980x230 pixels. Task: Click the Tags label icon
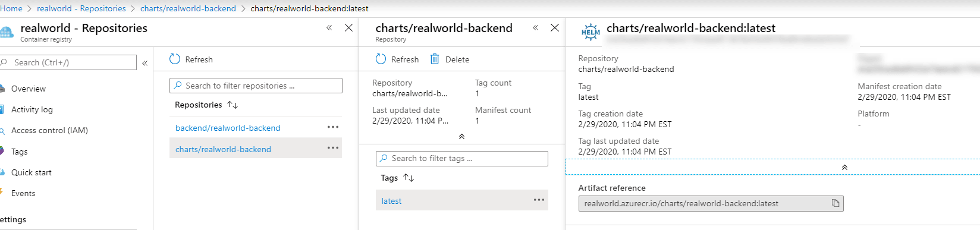[2, 151]
